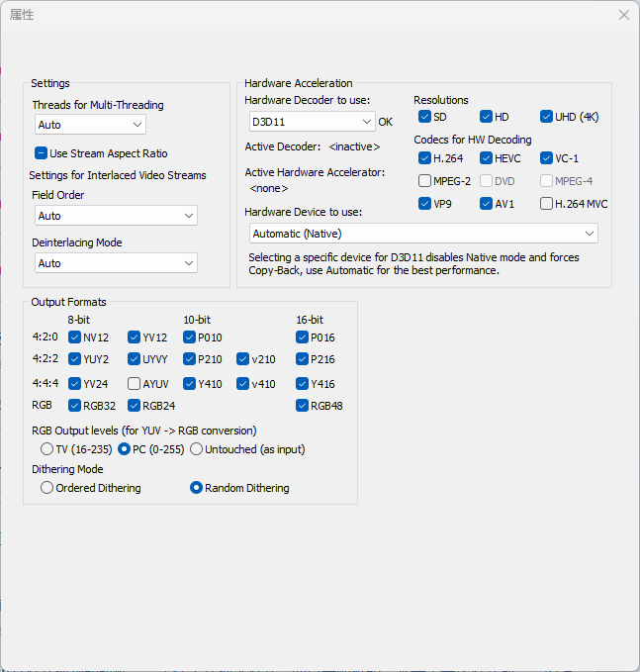Select Untouched (as input) output level
The image size is (640, 672).
tap(197, 449)
